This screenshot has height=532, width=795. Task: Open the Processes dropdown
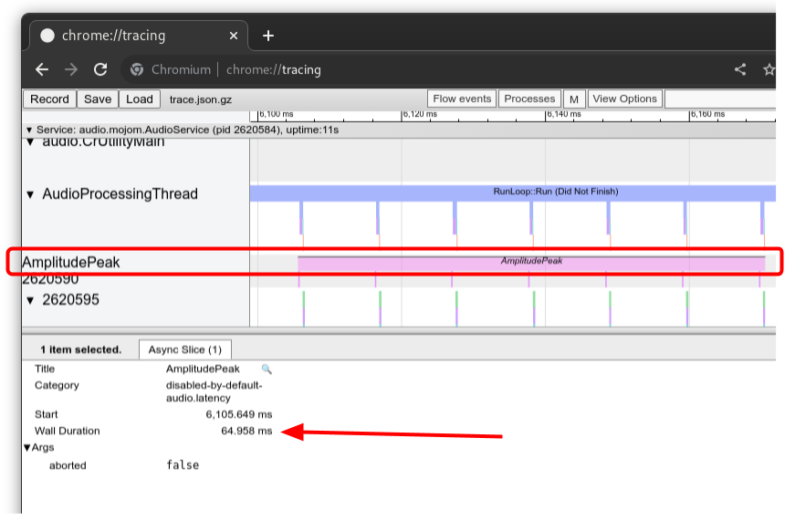pyautogui.click(x=529, y=99)
